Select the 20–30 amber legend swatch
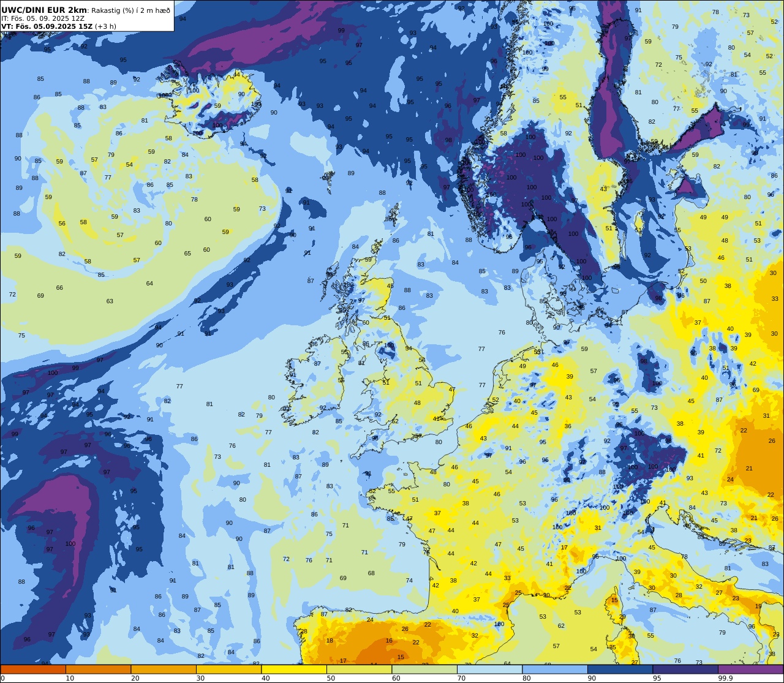 [x=164, y=670]
